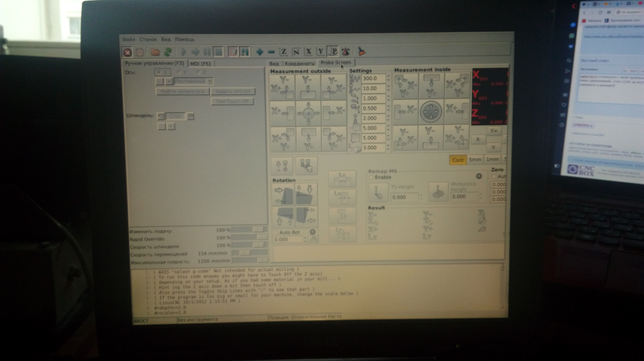
Task: Switch to the Z view toolbar icon
Action: pyautogui.click(x=284, y=52)
